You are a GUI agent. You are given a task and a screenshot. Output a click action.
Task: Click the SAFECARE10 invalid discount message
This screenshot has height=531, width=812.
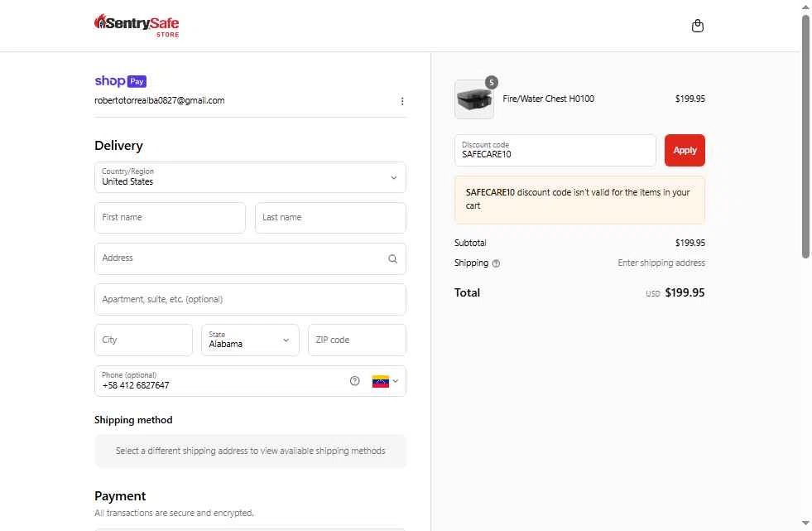pos(579,200)
